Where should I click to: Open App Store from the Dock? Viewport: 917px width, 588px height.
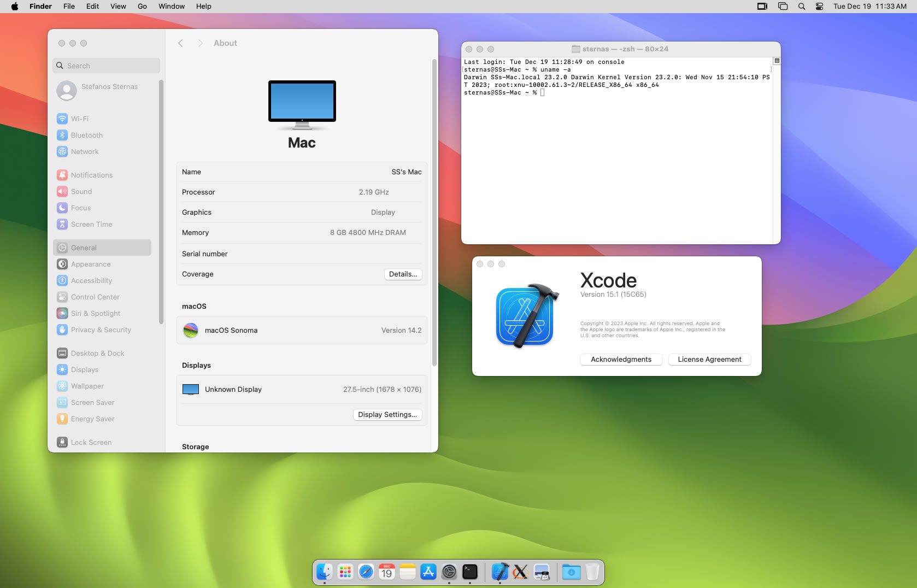(x=428, y=572)
